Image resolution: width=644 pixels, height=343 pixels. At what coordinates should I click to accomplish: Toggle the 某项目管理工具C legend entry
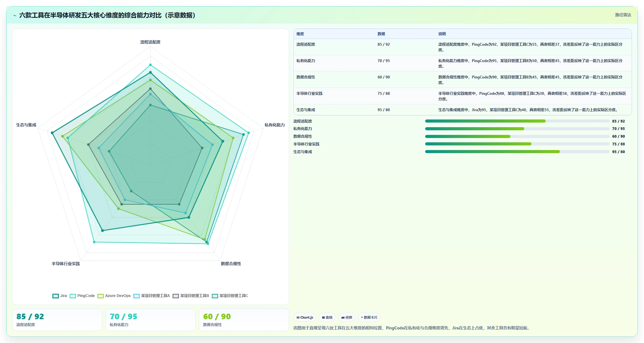click(230, 296)
